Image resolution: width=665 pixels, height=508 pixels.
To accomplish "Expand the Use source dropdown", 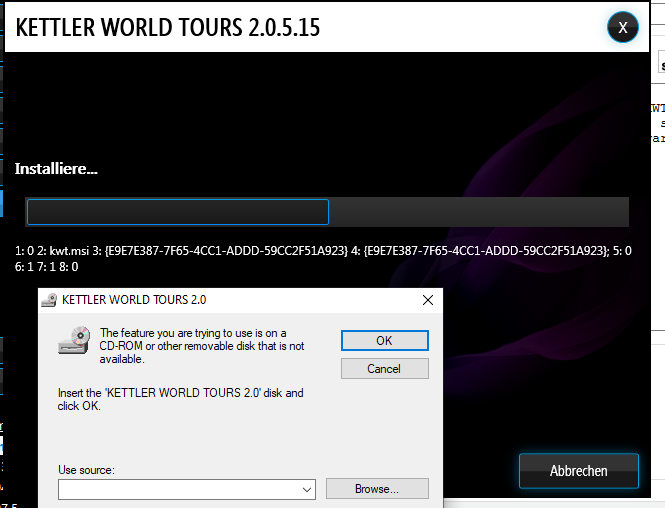I will 307,489.
